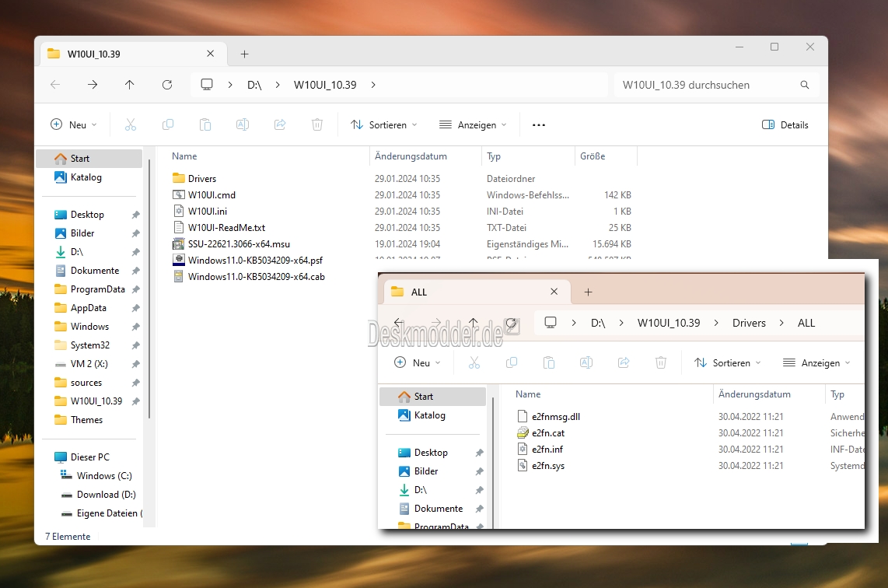
Task: Click search magnifier icon in search box
Action: click(805, 85)
